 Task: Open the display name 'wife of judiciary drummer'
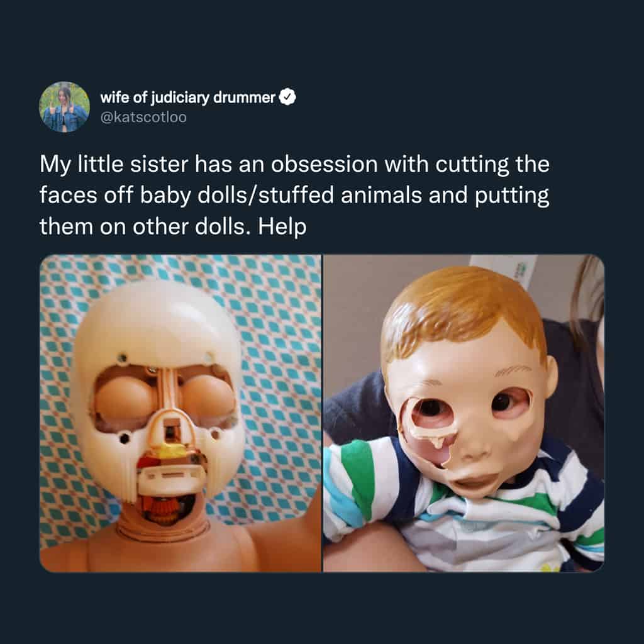click(x=187, y=97)
